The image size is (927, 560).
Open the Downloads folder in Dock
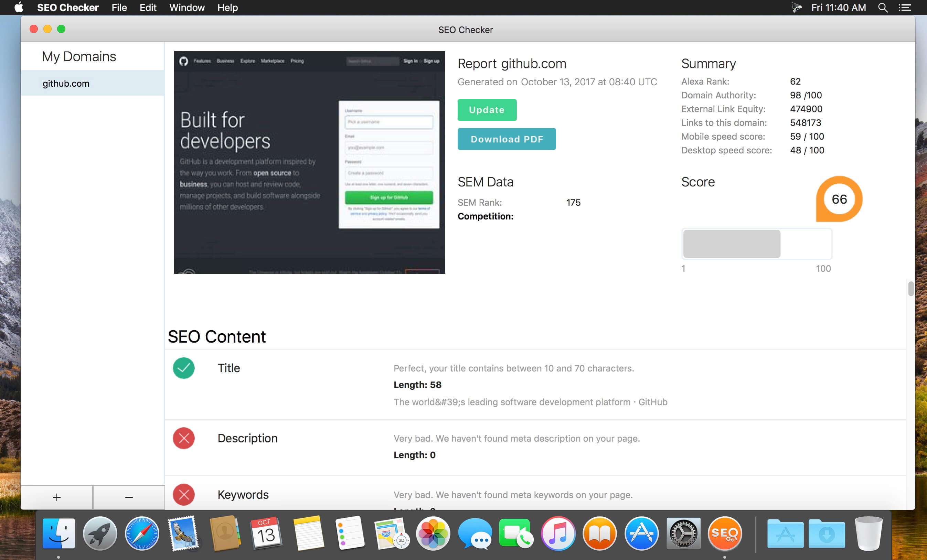(827, 533)
